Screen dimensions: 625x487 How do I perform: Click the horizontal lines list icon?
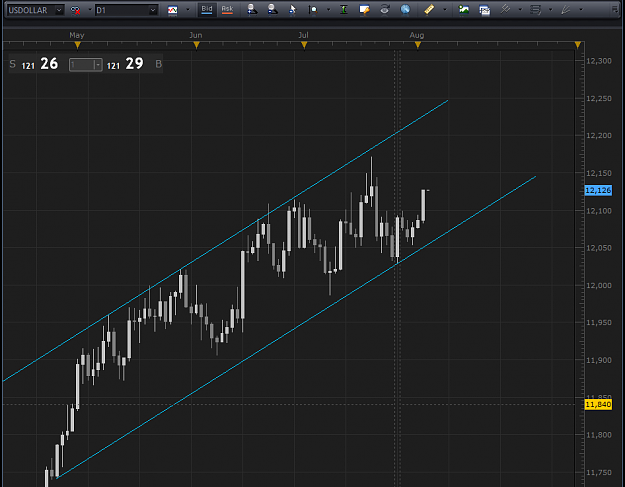click(535, 10)
